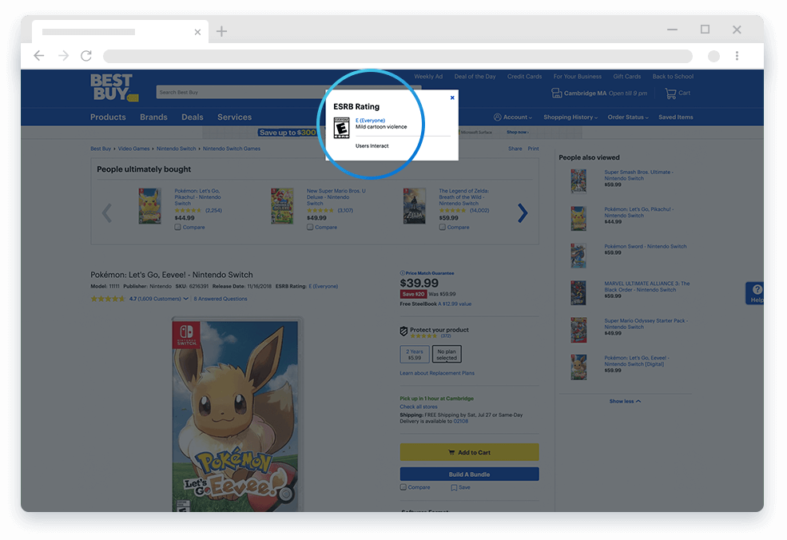Image resolution: width=787 pixels, height=540 pixels.
Task: Click the browser profile avatar
Action: coord(714,56)
